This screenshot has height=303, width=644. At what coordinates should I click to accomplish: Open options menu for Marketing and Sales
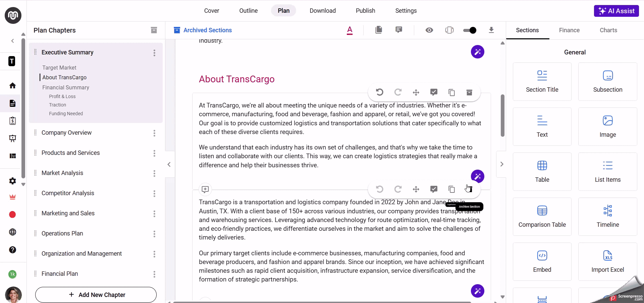coord(154,214)
